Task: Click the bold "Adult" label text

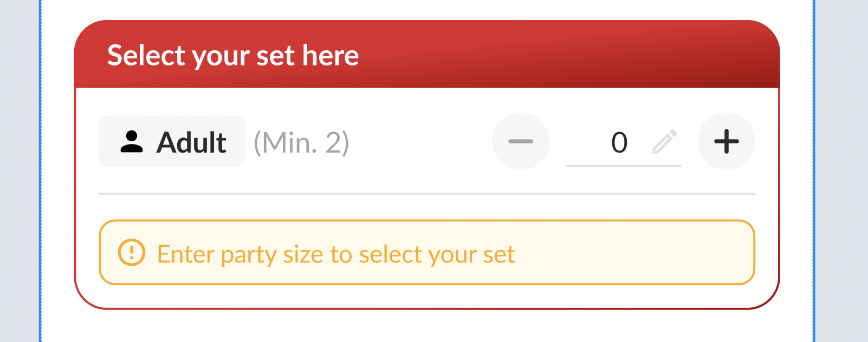Action: (x=191, y=143)
